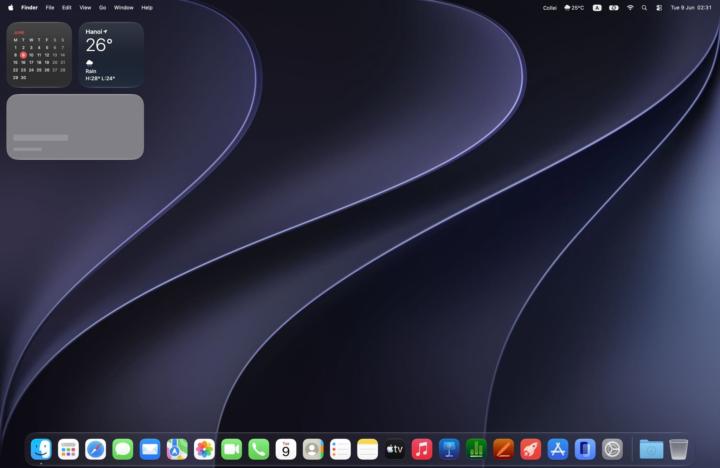Open the red rocket app in the Dock
Screen dimensions: 720x468
(530, 449)
